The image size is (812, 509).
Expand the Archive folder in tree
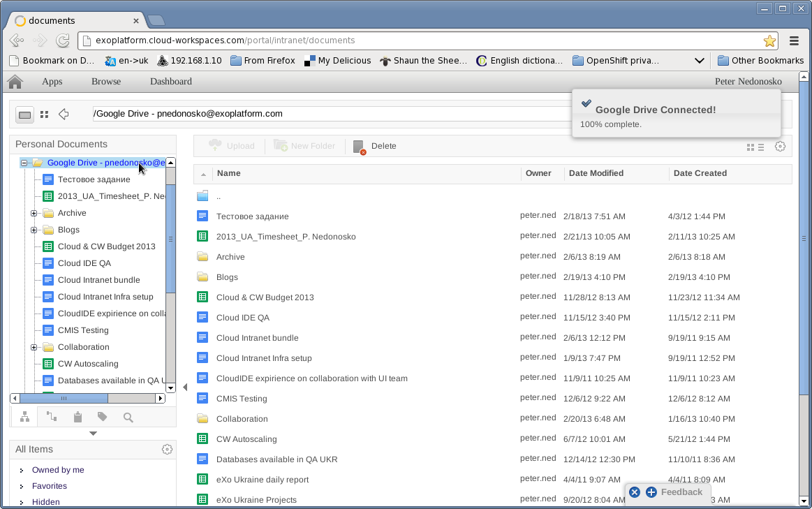coord(34,214)
